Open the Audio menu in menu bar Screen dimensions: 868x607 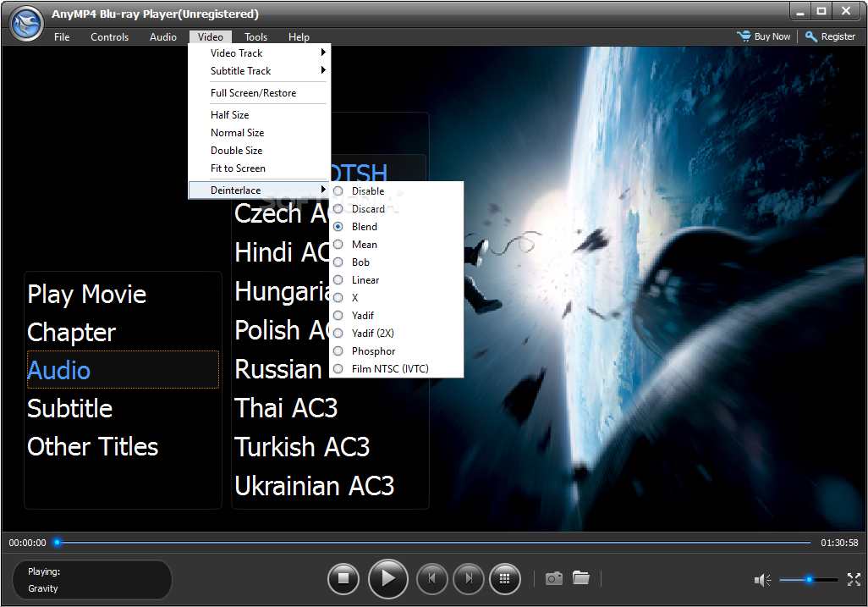tap(162, 36)
